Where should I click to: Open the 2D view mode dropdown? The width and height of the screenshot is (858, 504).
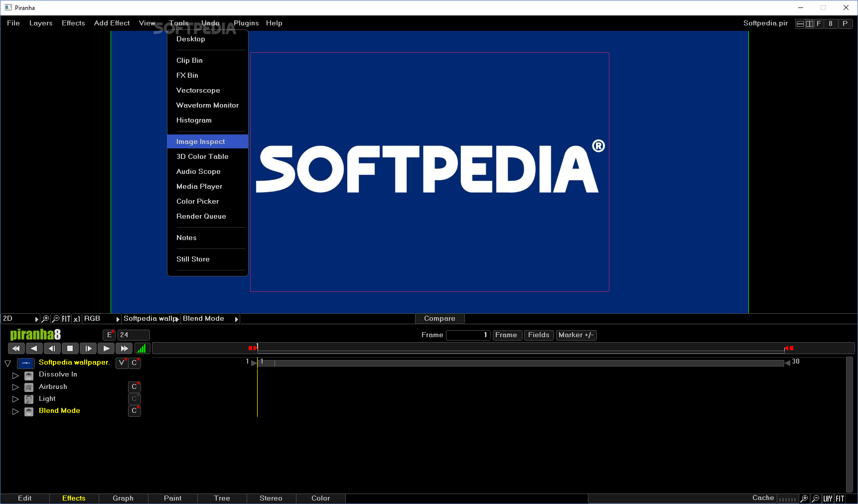(20, 319)
